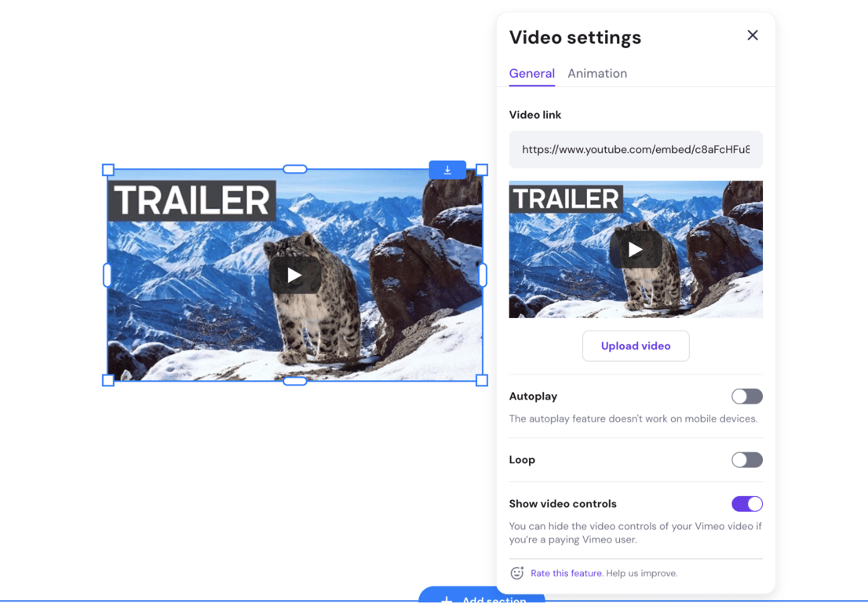Turn on the Loop toggle

(x=746, y=459)
